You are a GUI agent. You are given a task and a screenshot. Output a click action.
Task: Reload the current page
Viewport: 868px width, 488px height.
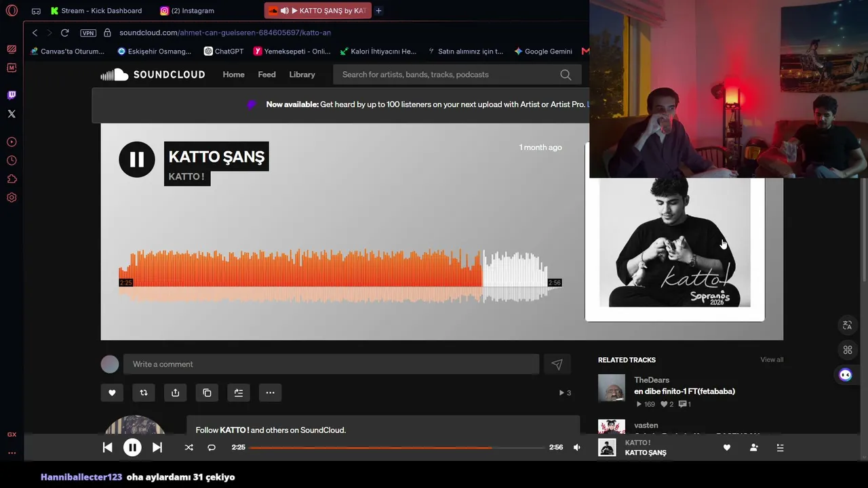point(64,33)
